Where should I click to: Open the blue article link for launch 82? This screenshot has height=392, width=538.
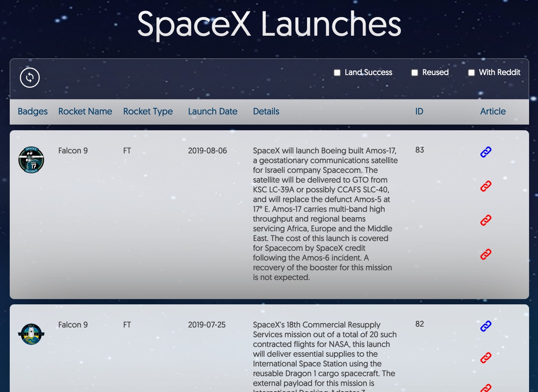[486, 326]
